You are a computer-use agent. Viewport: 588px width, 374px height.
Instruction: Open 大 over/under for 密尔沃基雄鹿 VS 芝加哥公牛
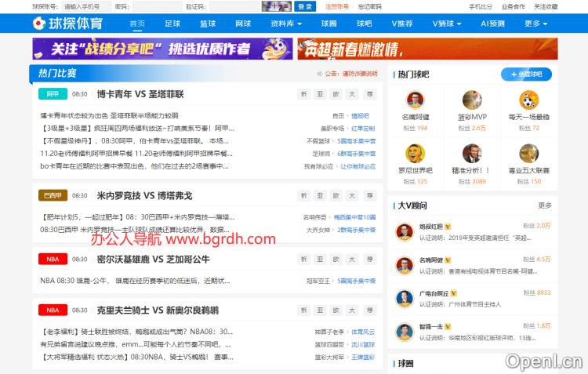click(352, 260)
